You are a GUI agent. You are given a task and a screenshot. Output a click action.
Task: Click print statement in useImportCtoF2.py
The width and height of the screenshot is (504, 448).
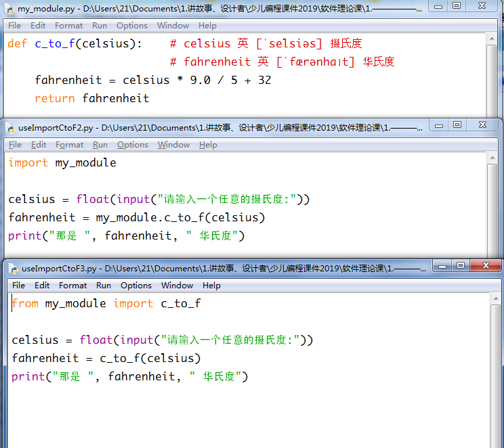(x=126, y=236)
